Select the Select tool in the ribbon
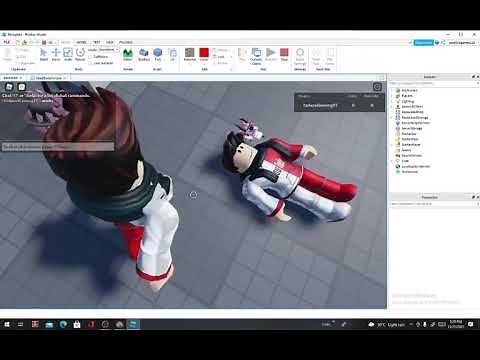 [44, 55]
